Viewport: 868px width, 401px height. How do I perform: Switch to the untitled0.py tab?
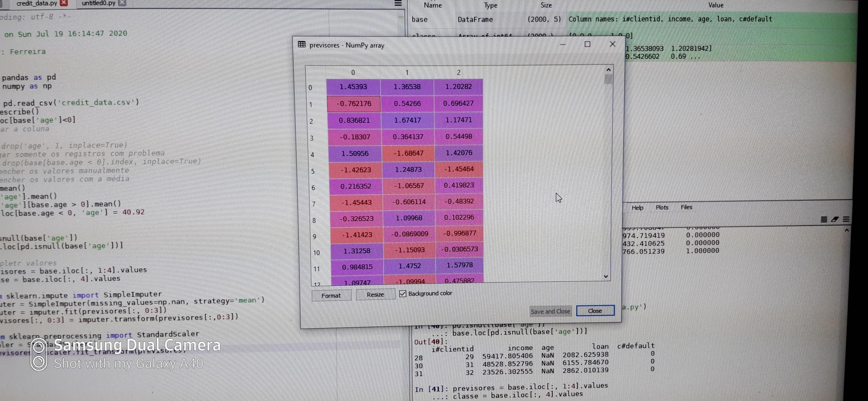pos(99,3)
